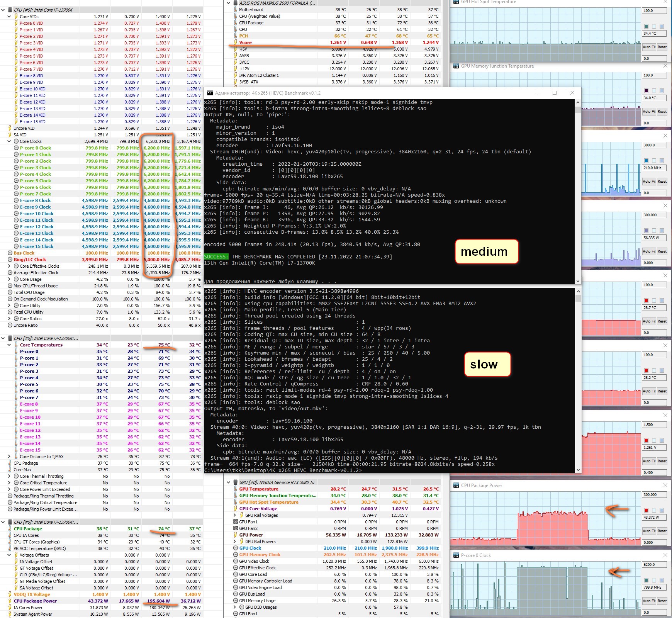Screen dimensions: 672x618
Task: Expand the Core Effective Clocks group
Action: (x=9, y=266)
